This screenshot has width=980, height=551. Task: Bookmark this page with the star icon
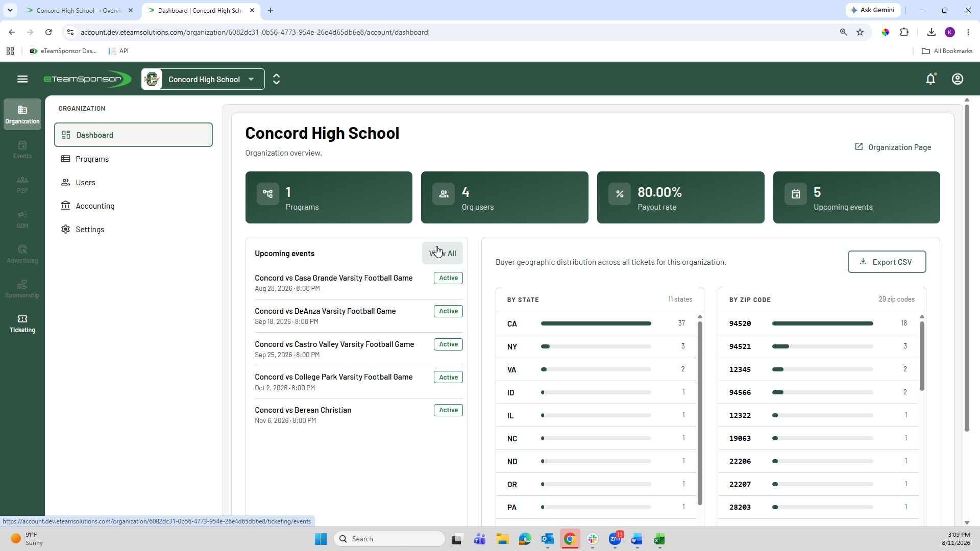(x=860, y=32)
